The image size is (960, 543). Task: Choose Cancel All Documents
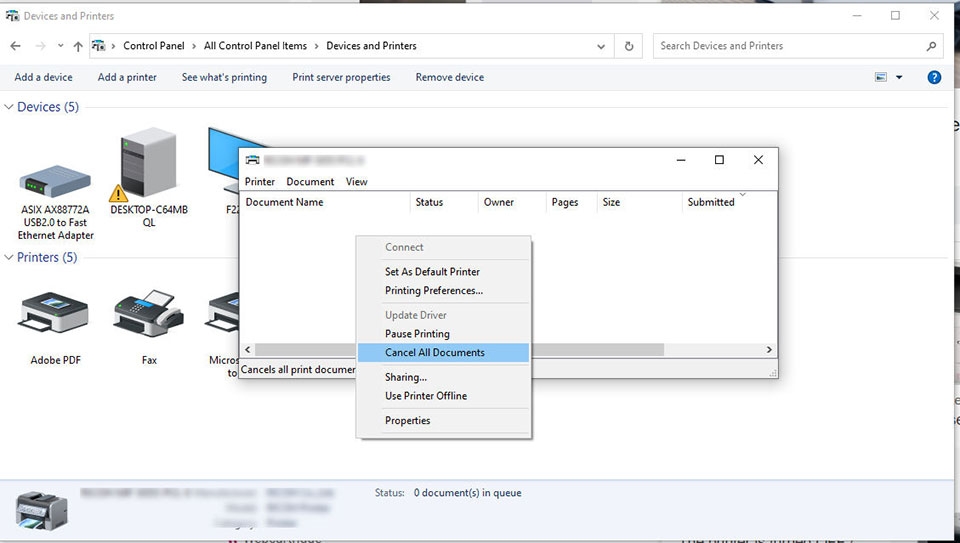pyautogui.click(x=443, y=353)
